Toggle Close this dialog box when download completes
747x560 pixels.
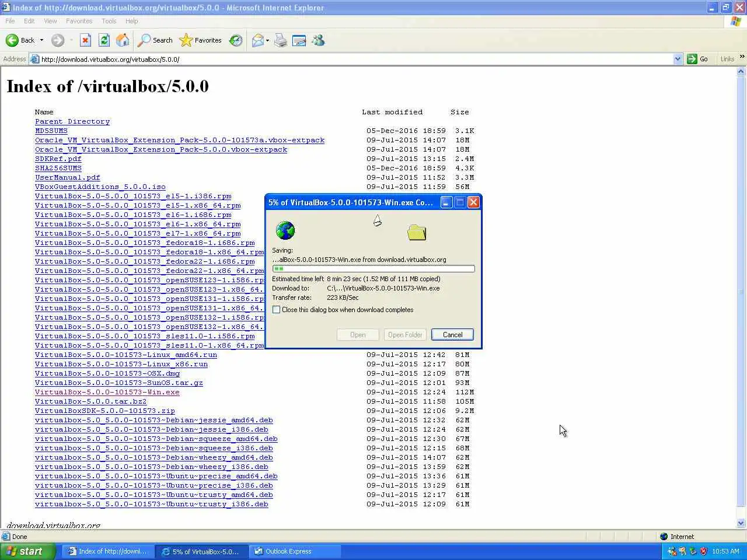[277, 310]
